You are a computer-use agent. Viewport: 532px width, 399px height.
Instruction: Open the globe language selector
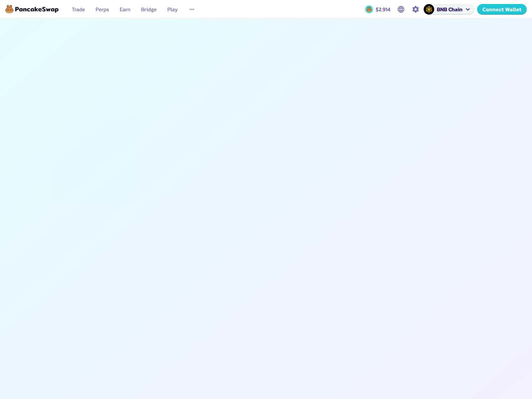(x=401, y=9)
